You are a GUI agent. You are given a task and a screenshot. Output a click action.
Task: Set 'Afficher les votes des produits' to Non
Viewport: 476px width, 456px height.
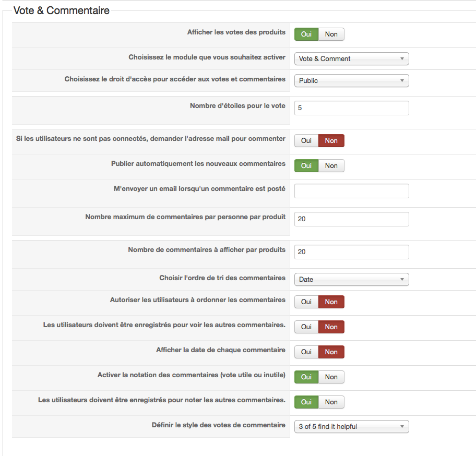(x=331, y=34)
